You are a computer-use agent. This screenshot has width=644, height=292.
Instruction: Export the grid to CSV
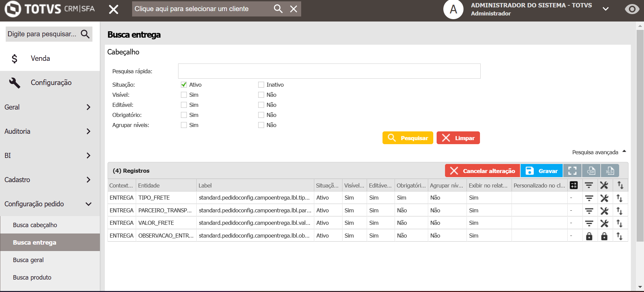click(x=591, y=171)
